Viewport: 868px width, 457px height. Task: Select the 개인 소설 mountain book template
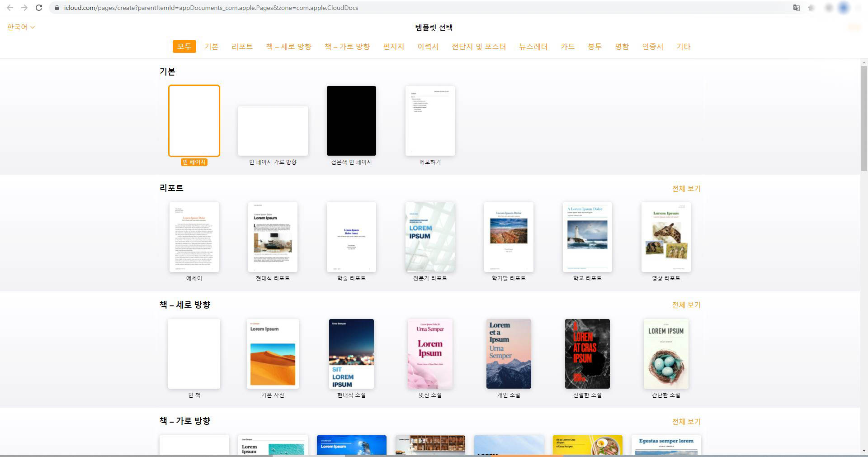click(x=509, y=354)
